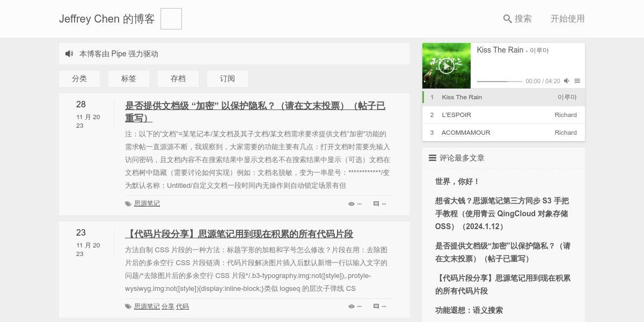Open sidebar article 功能退想：语义搜索
Image resolution: width=644 pixels, height=322 pixels.
[469, 310]
